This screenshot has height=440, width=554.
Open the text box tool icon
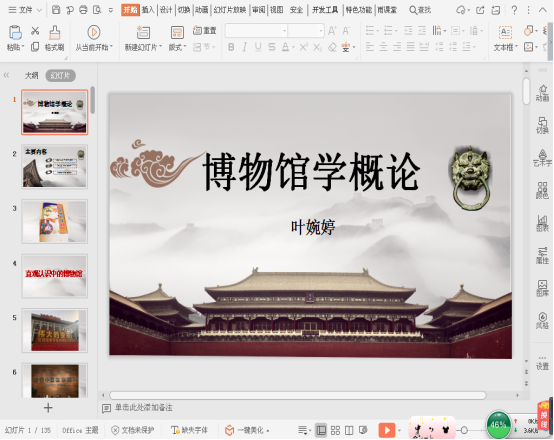coord(505,33)
